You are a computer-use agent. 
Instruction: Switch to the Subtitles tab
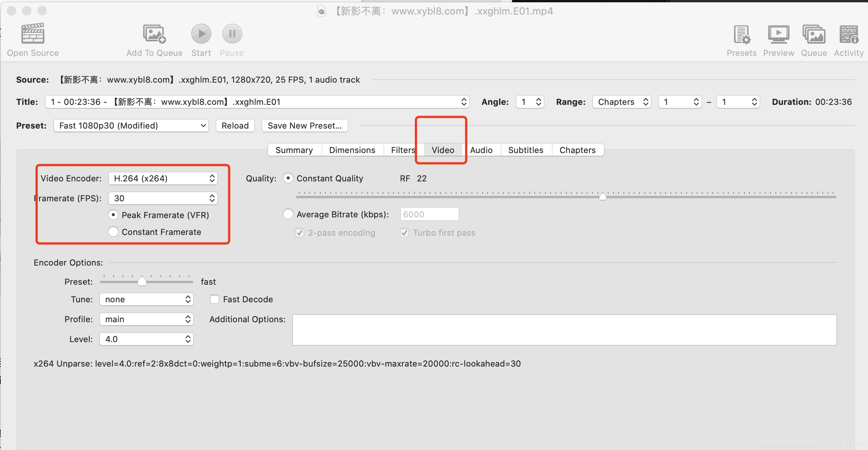click(526, 150)
